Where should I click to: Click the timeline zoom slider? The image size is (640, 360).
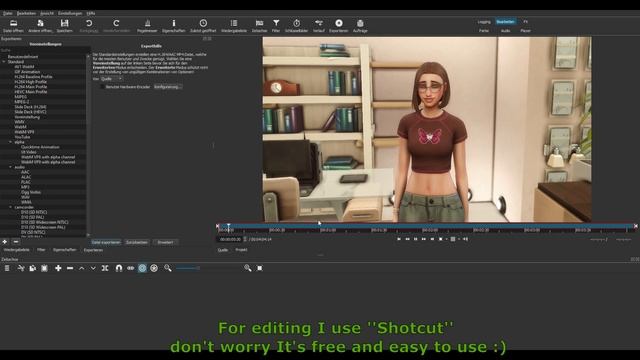(x=208, y=268)
